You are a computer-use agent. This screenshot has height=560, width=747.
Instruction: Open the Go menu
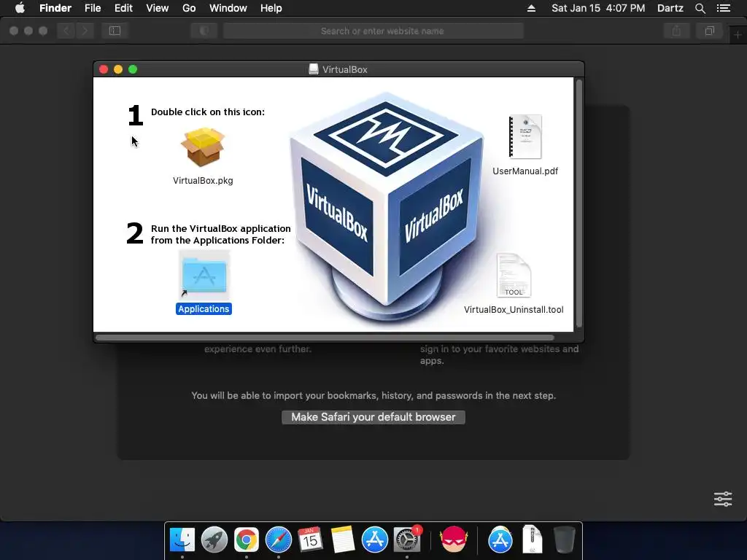(x=189, y=8)
